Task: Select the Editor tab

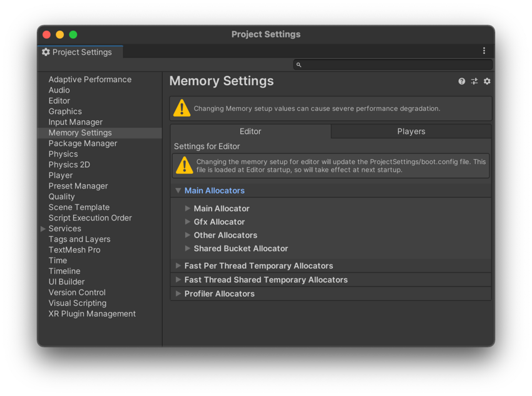Action: click(x=250, y=131)
